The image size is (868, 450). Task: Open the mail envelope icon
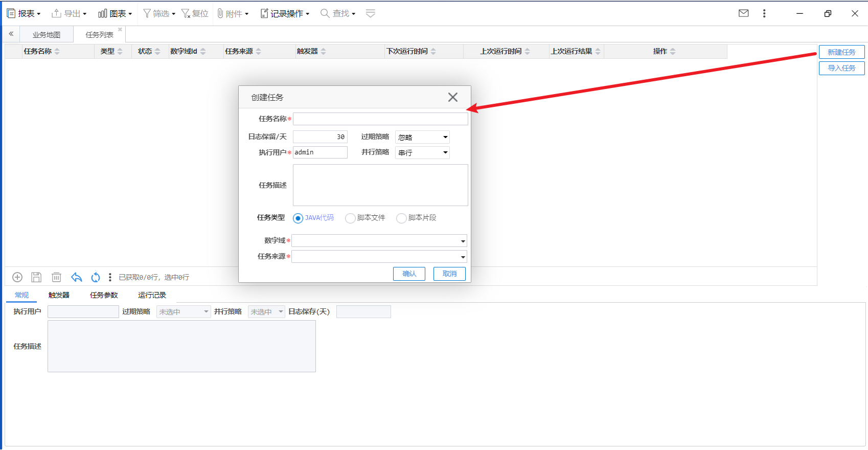(x=744, y=13)
